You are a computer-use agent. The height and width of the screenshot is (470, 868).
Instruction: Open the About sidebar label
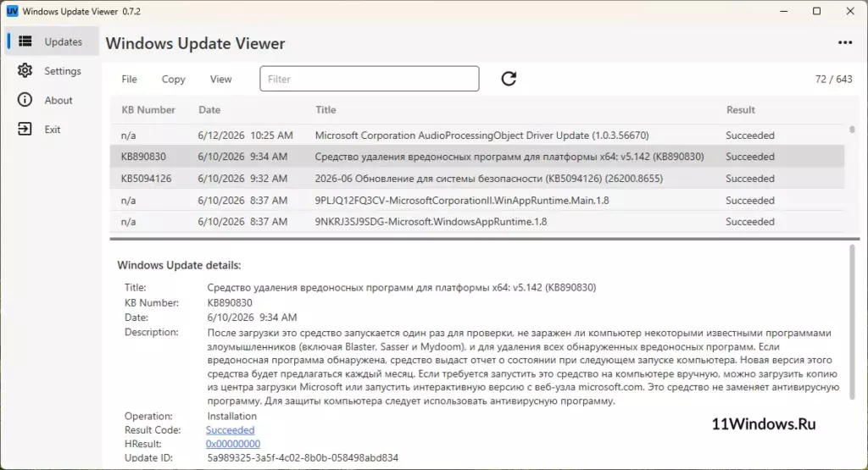click(x=58, y=100)
